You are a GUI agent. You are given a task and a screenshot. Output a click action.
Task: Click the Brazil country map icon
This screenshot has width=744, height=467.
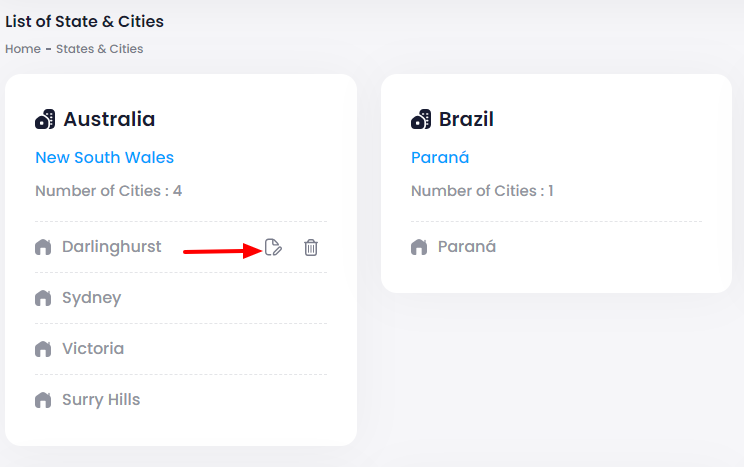[x=421, y=120]
